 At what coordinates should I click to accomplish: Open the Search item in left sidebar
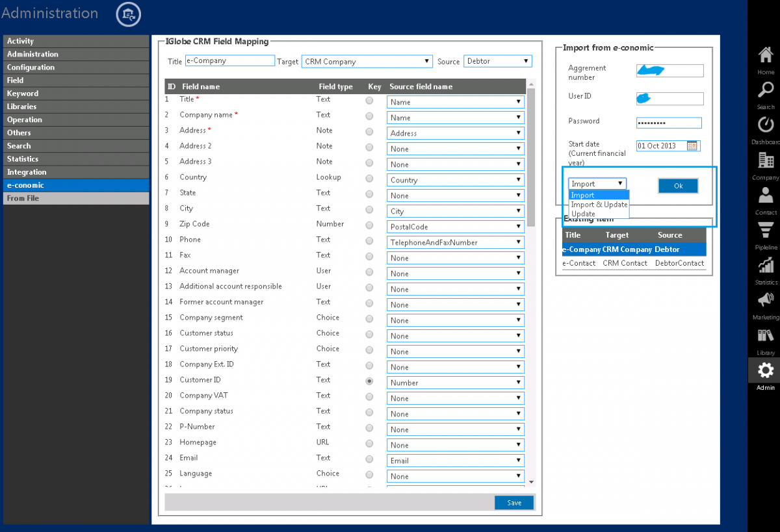click(76, 146)
